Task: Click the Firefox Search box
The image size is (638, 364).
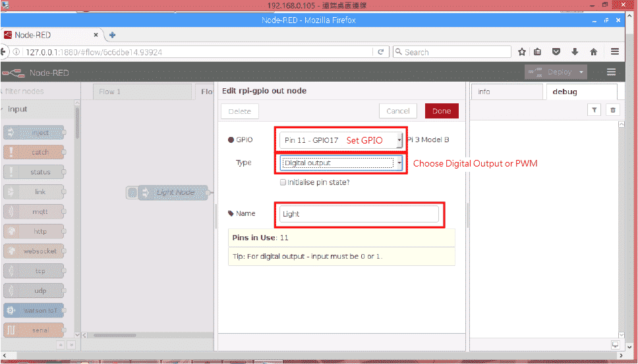Action: click(x=451, y=52)
